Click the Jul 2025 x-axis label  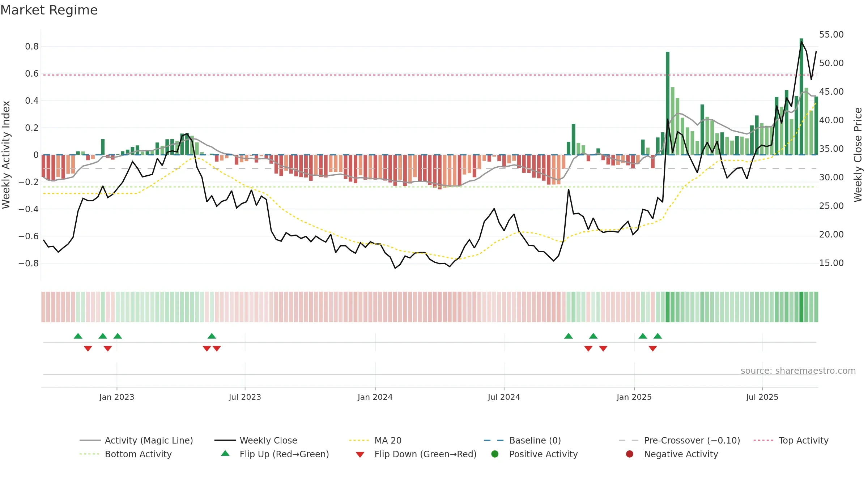click(762, 397)
